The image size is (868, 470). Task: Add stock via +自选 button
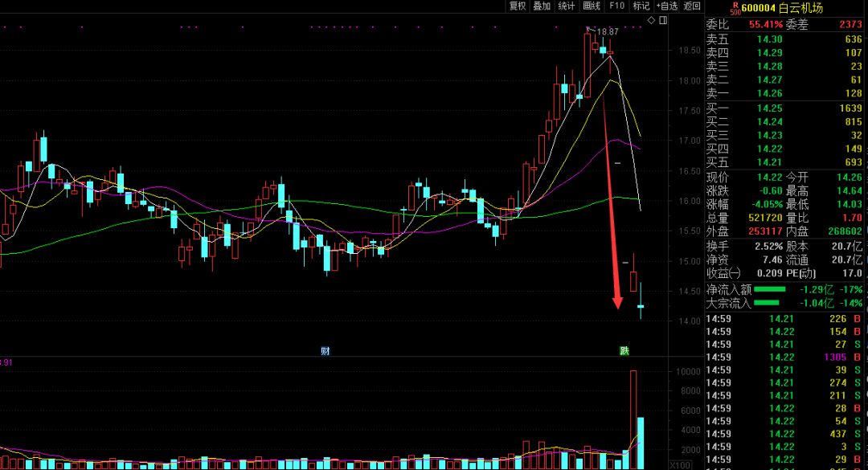tap(667, 6)
